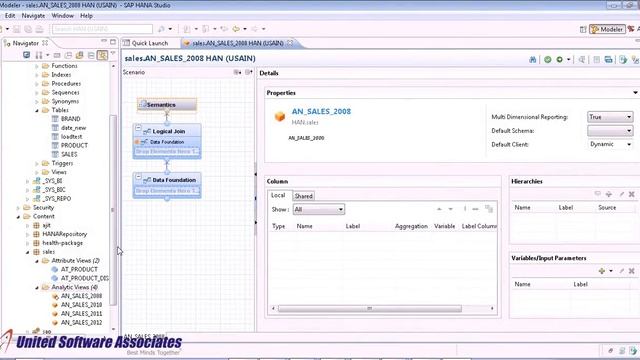This screenshot has width=640, height=360.
Task: Open the Window menu
Action: [x=62, y=16]
